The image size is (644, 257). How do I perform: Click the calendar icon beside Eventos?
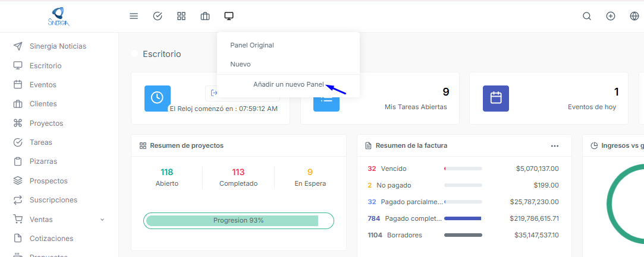pos(18,85)
